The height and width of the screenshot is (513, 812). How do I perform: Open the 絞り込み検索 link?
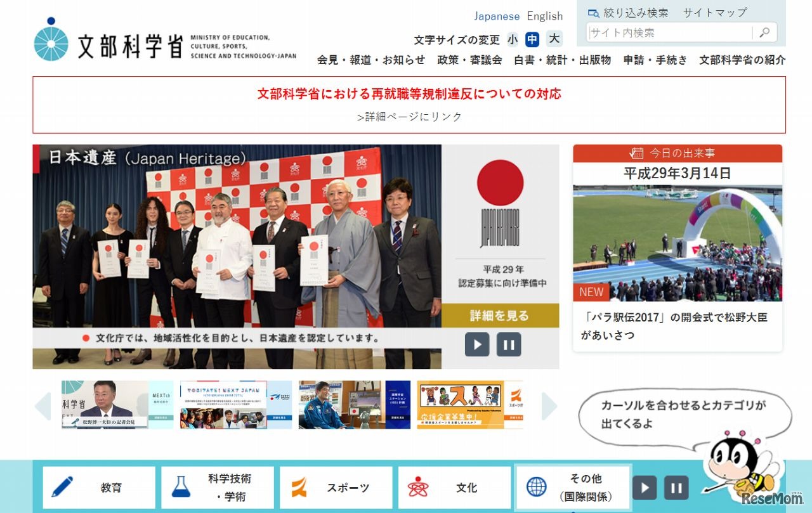pos(636,13)
